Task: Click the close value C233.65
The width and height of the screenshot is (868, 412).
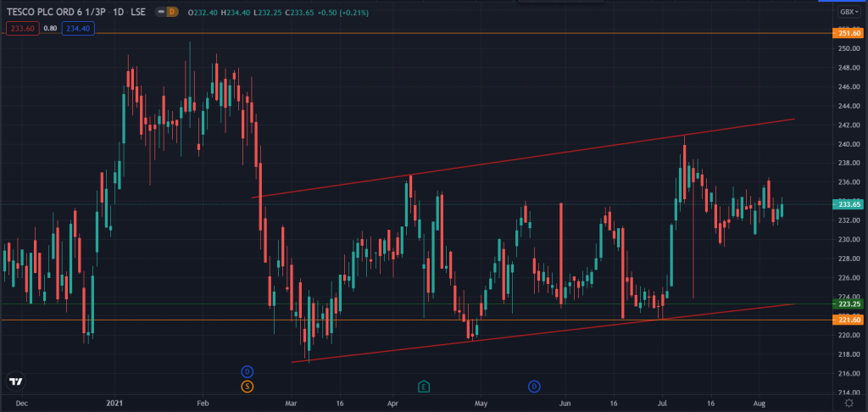Action: tap(299, 12)
